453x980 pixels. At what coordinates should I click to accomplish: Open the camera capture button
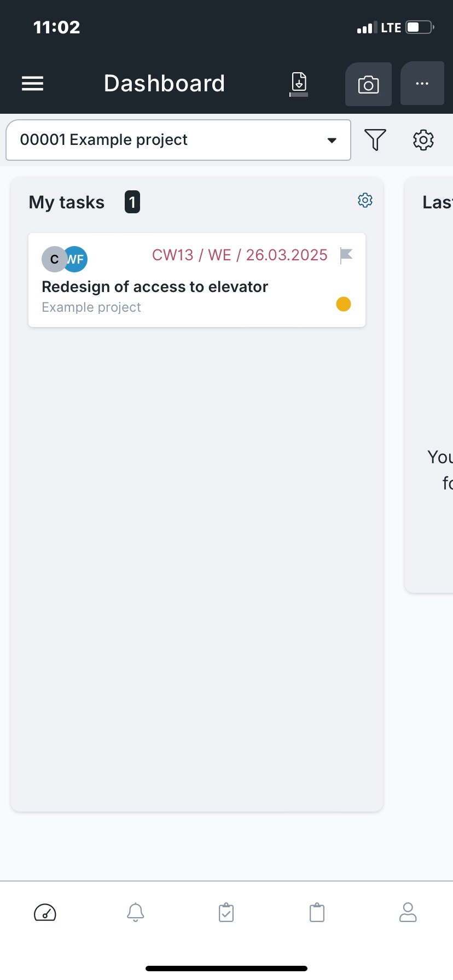[x=368, y=84]
